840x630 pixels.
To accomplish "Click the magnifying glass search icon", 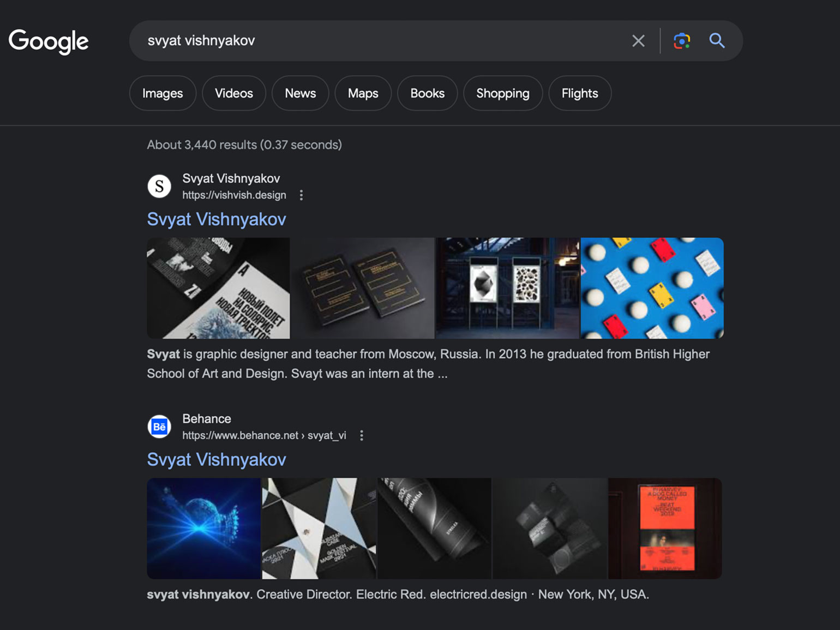I will (x=717, y=41).
